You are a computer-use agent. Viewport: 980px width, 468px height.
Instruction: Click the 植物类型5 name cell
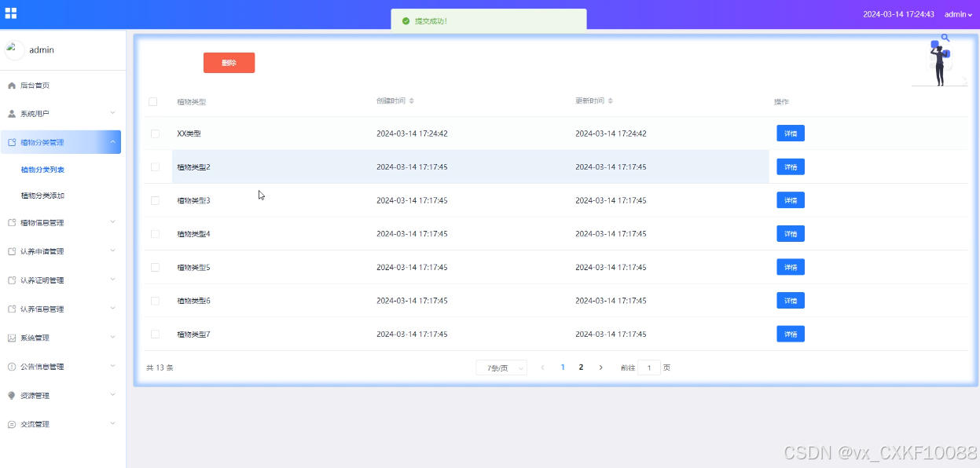(194, 268)
